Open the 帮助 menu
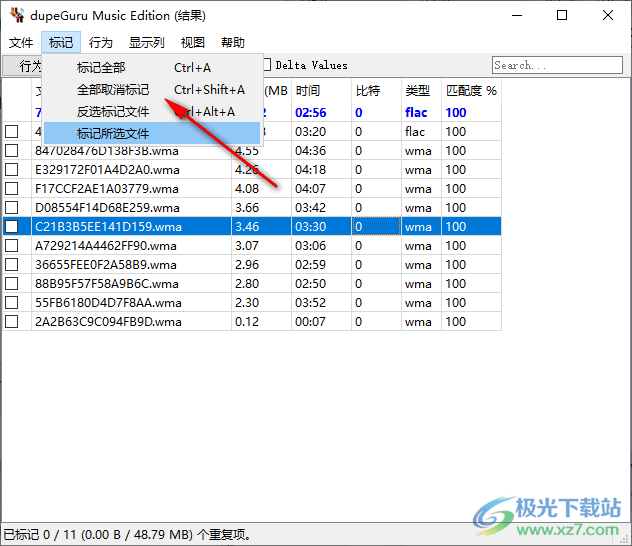The image size is (632, 546). [233, 42]
